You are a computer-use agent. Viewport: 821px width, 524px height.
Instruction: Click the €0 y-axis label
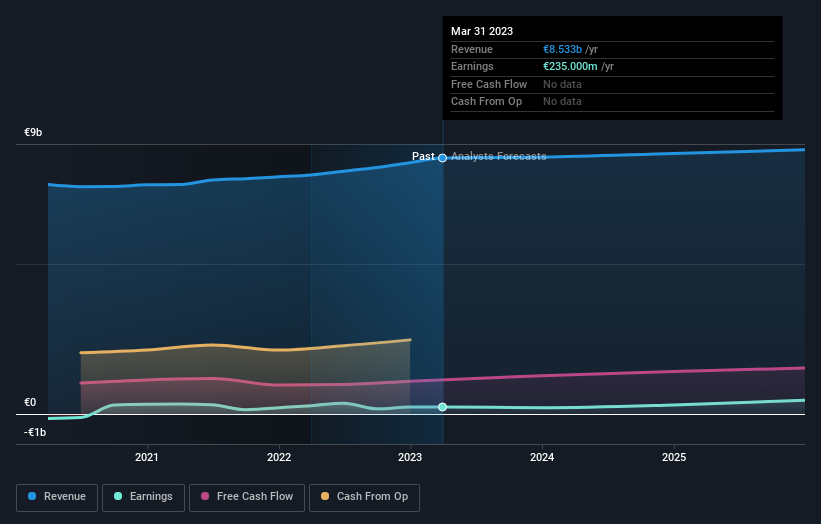(x=30, y=403)
